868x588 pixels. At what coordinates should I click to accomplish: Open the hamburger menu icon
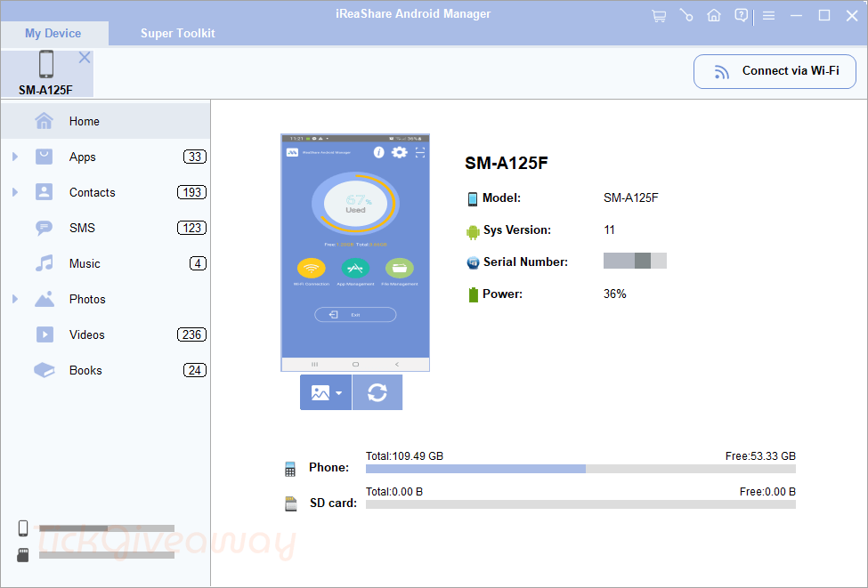pyautogui.click(x=768, y=16)
